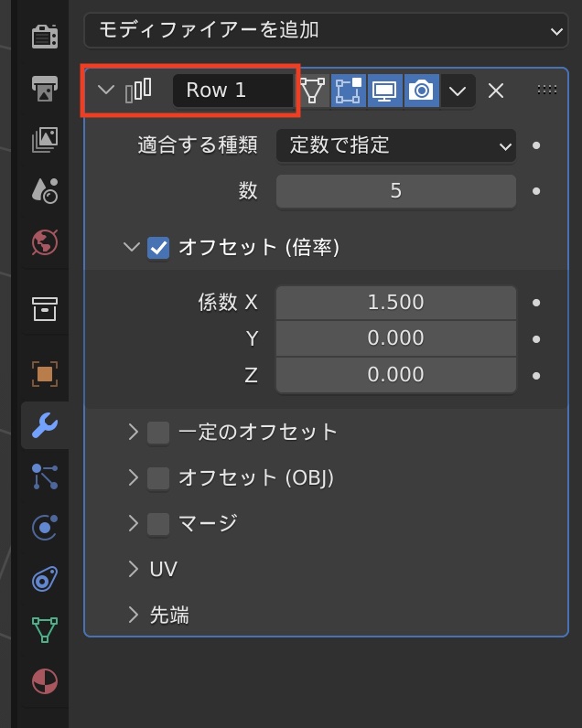Toggle modifier display in Edit Mode

(x=348, y=91)
